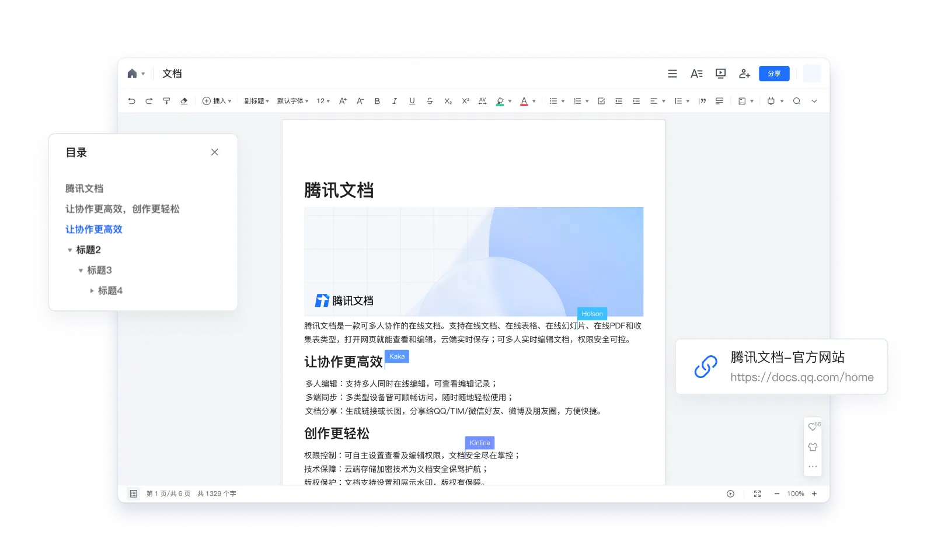Toggle underline formatting
Image resolution: width=934 pixels, height=560 pixels.
click(x=412, y=101)
